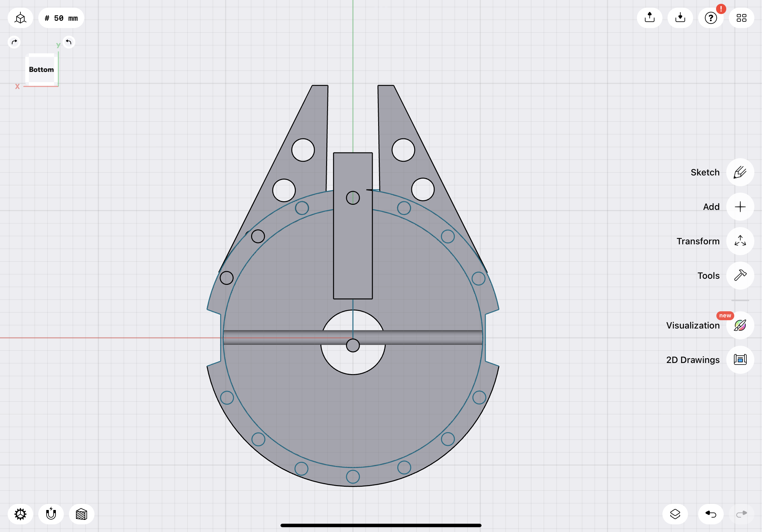
Task: Open the export (upload) icon
Action: pos(649,18)
